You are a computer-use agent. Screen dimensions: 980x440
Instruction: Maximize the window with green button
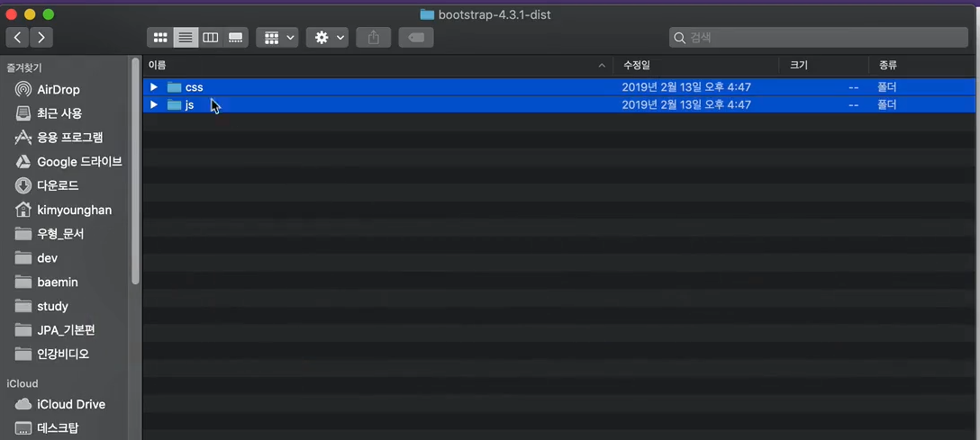tap(48, 14)
